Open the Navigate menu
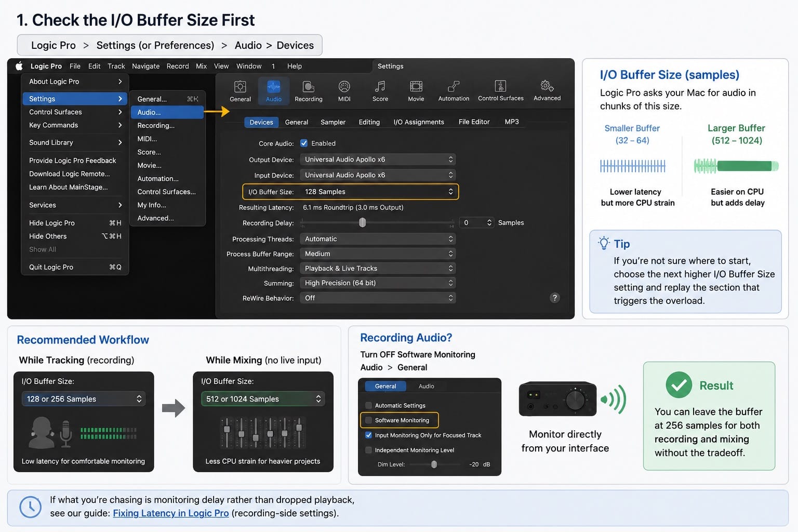The height and width of the screenshot is (532, 798). [x=145, y=66]
